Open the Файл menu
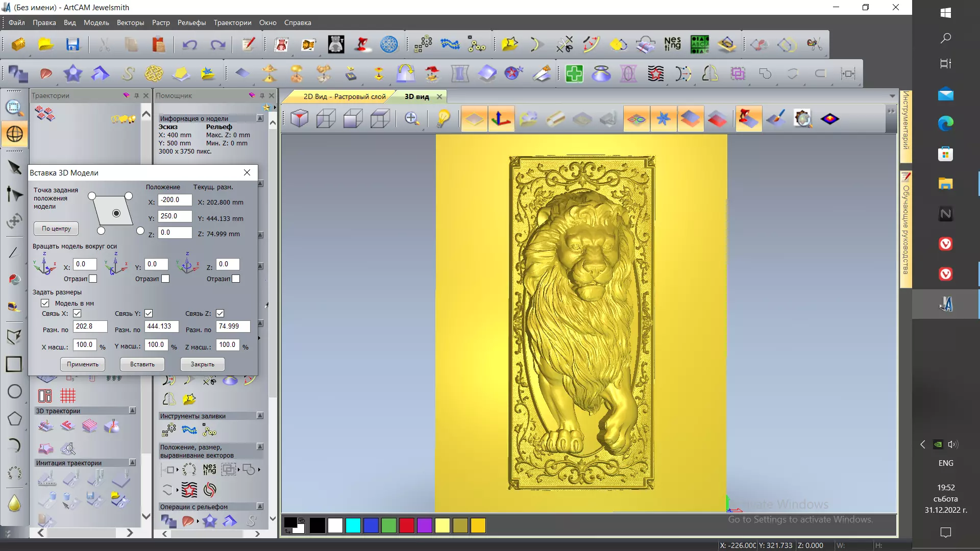The image size is (980, 551). 16,22
